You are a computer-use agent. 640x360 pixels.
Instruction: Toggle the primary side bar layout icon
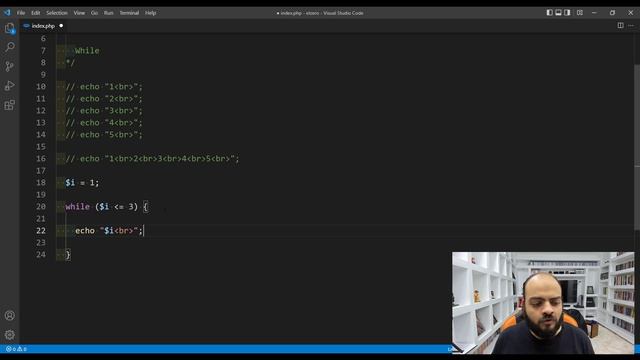549,13
